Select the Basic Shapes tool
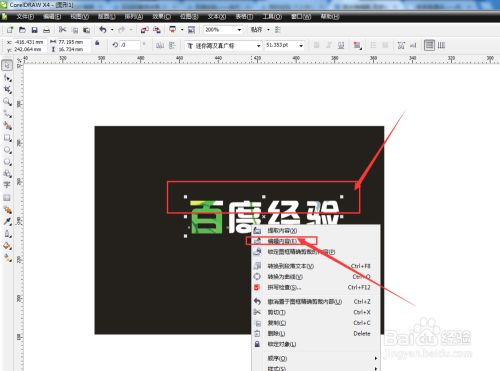This screenshot has width=500, height=371. tap(7, 174)
